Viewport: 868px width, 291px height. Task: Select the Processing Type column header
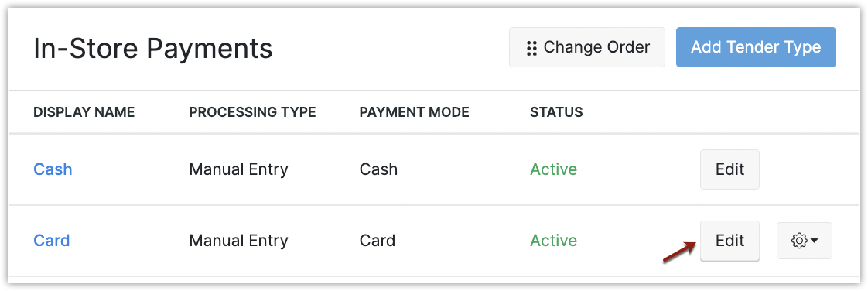pos(252,112)
